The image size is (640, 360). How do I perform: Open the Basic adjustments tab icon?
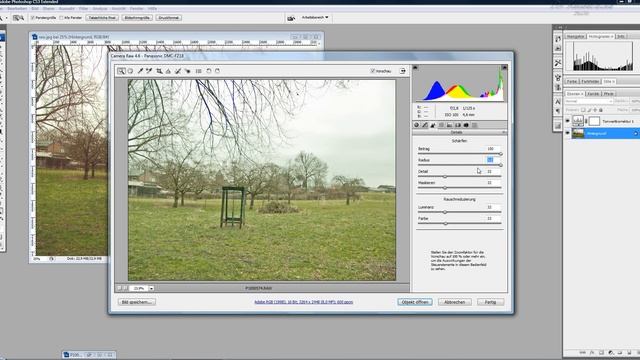(416, 125)
